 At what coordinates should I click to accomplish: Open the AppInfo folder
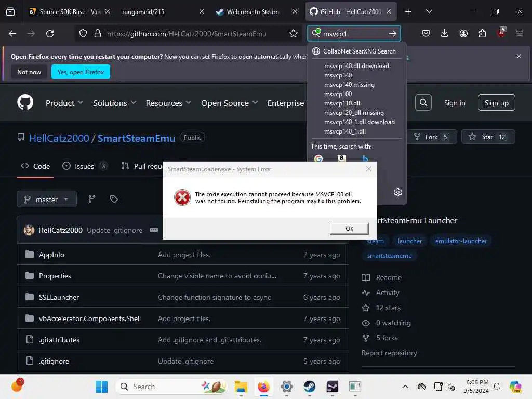[51, 255]
